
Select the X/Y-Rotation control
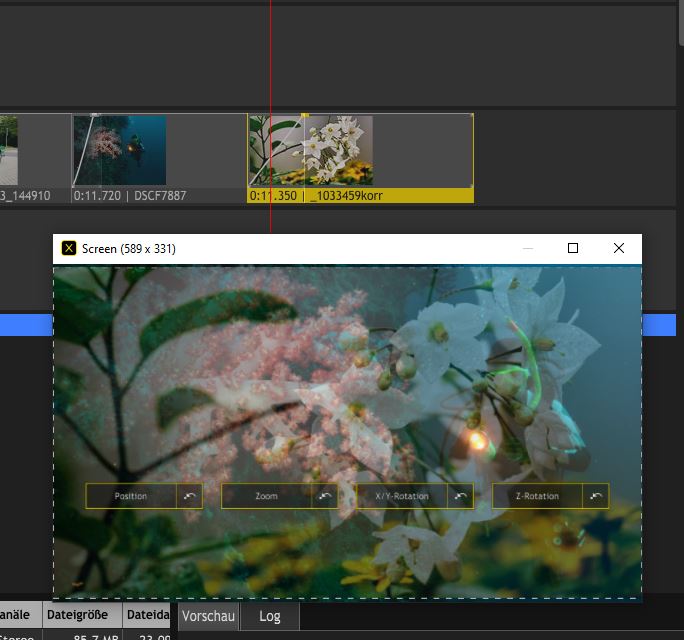pos(402,496)
